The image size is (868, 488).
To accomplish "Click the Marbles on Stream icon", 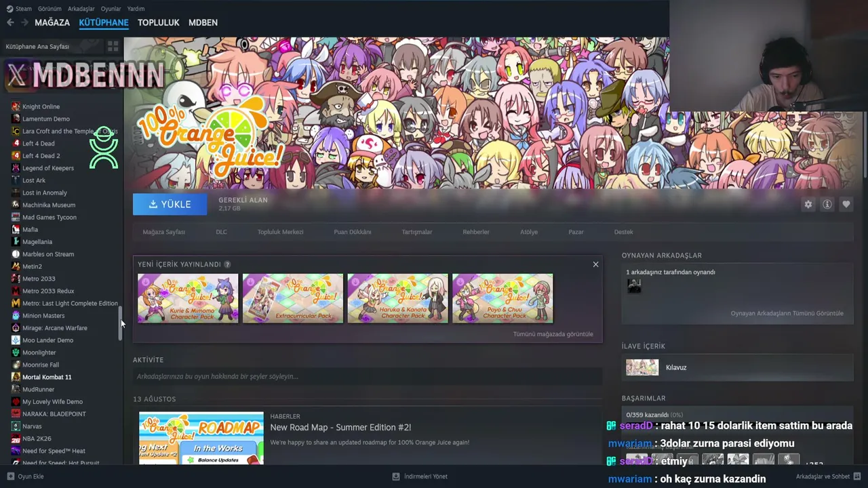I will (x=16, y=254).
